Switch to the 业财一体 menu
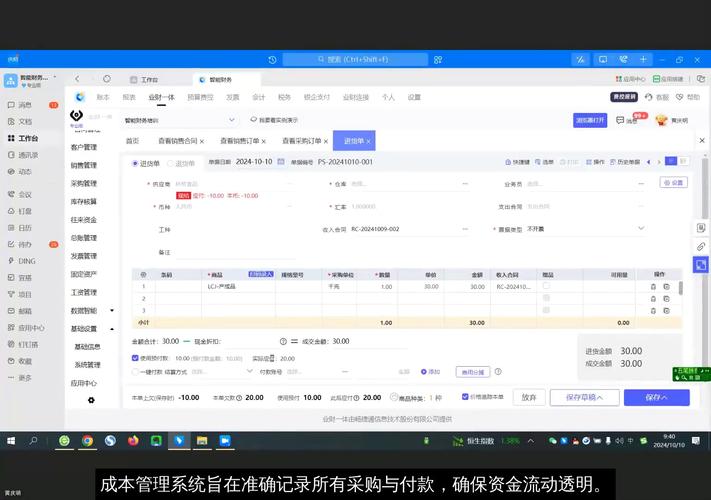 coord(161,97)
